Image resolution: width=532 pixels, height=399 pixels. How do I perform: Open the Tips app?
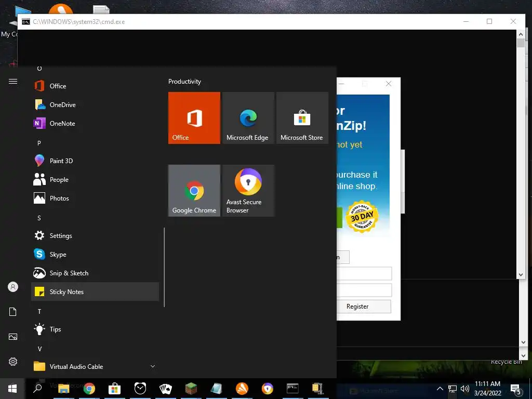point(95,329)
